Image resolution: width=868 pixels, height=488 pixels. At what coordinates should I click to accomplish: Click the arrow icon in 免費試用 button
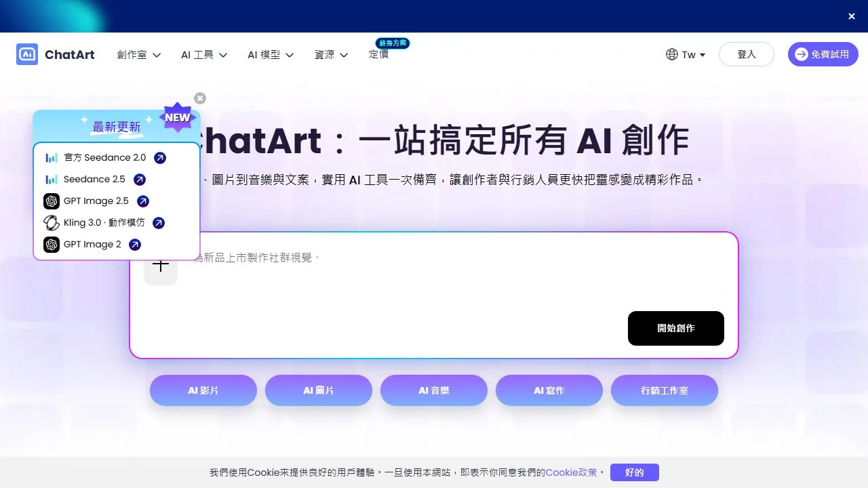tap(802, 54)
